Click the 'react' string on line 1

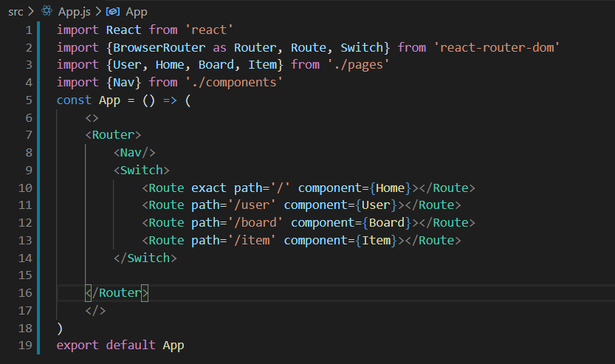click(209, 30)
